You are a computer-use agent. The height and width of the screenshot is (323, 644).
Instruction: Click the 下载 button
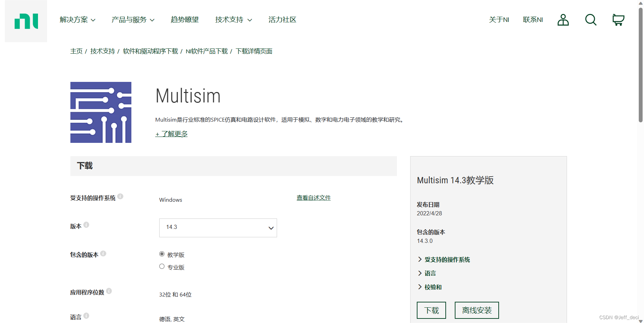431,310
